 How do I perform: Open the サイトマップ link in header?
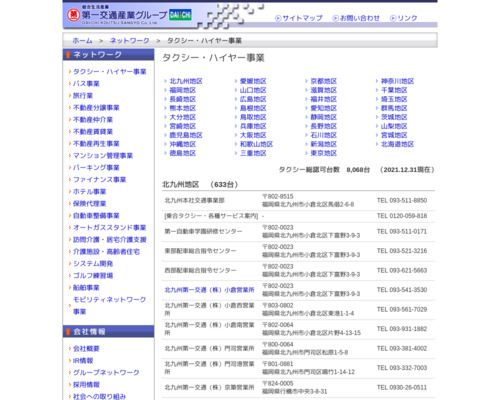click(299, 18)
